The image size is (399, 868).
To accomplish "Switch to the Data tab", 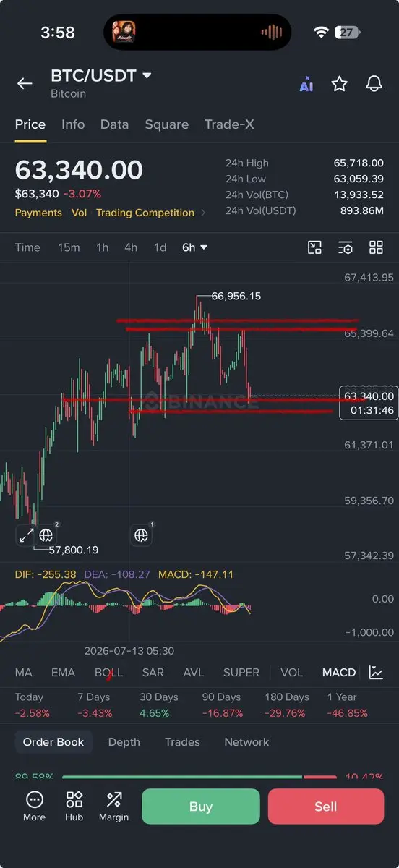I will click(114, 124).
